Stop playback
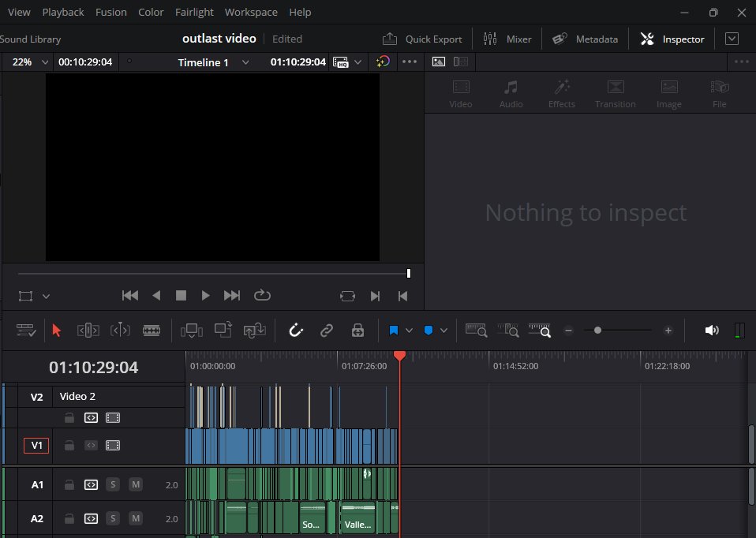Image resolution: width=756 pixels, height=538 pixels. point(181,296)
